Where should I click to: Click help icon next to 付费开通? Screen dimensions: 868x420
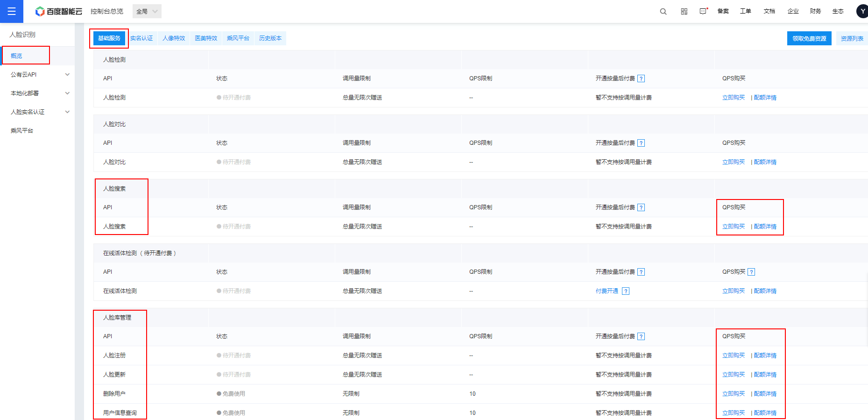[x=626, y=291]
